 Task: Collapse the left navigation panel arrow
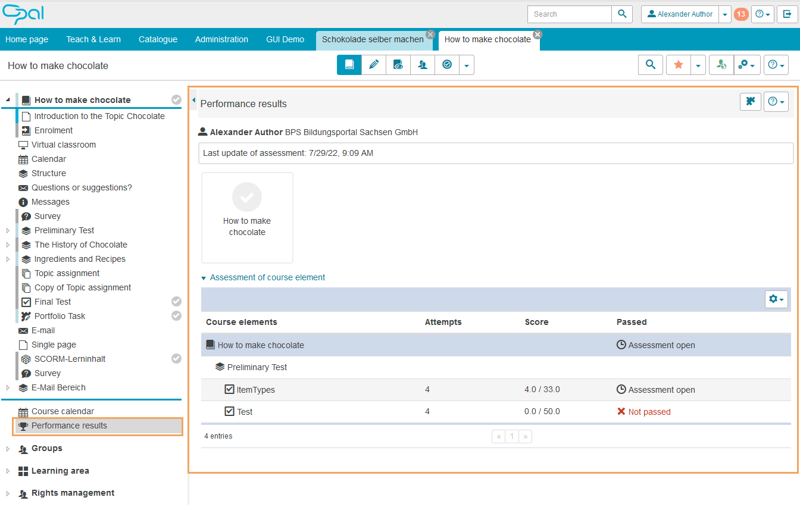coord(194,101)
